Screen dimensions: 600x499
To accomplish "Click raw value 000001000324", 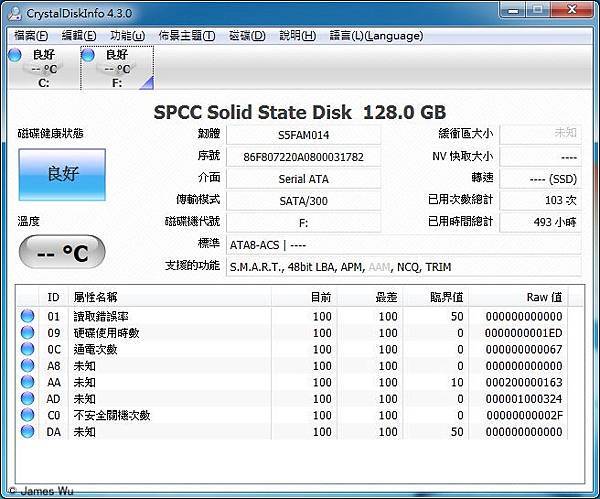I will click(523, 399).
